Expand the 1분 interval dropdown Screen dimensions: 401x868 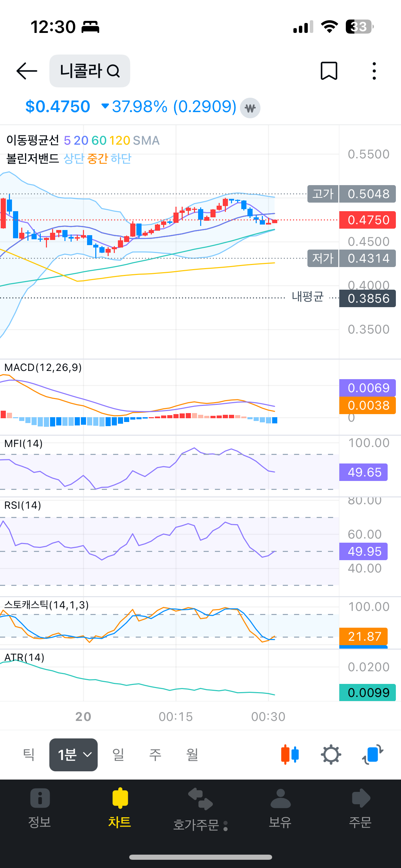tap(73, 755)
